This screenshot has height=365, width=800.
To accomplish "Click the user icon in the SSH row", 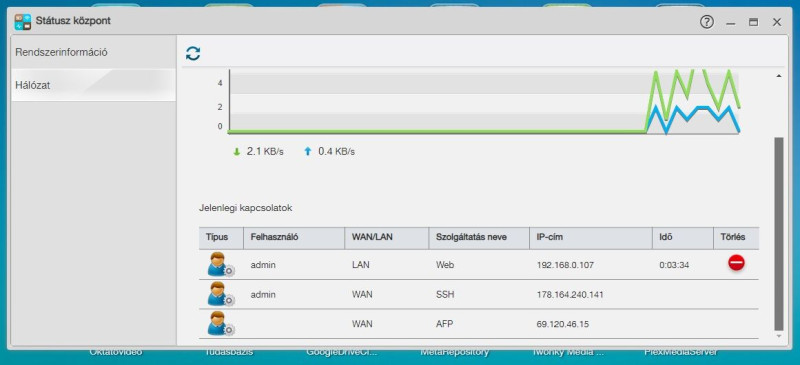I will [221, 294].
